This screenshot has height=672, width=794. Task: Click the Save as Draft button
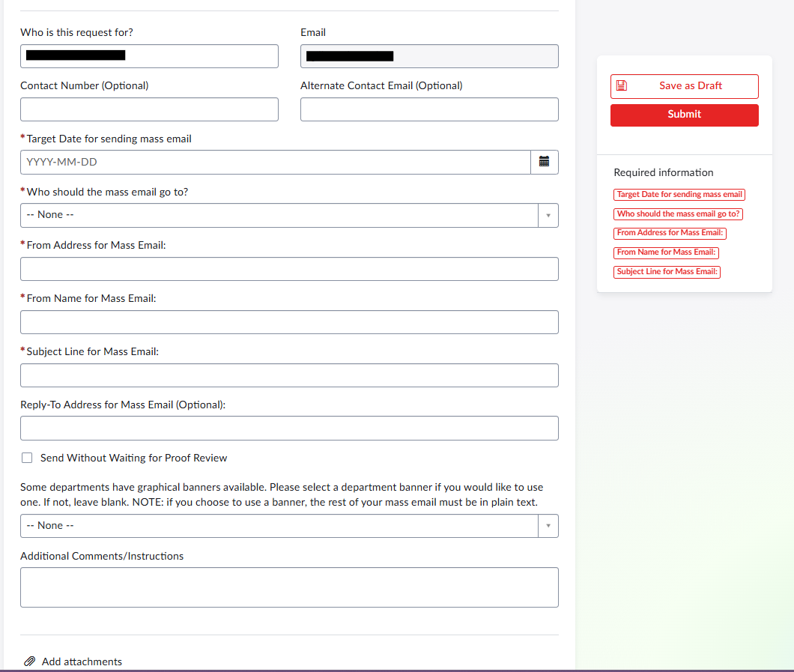click(684, 86)
